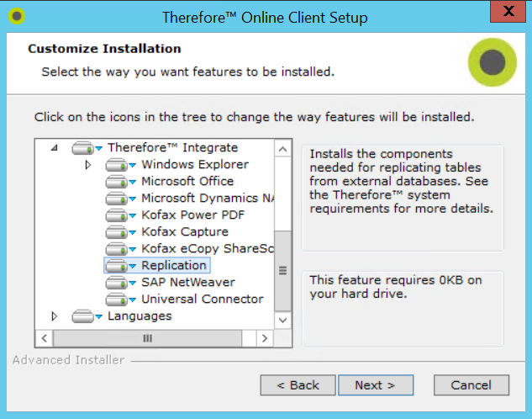Viewport: 532px width, 419px height.
Task: Click the Next button
Action: [375, 385]
